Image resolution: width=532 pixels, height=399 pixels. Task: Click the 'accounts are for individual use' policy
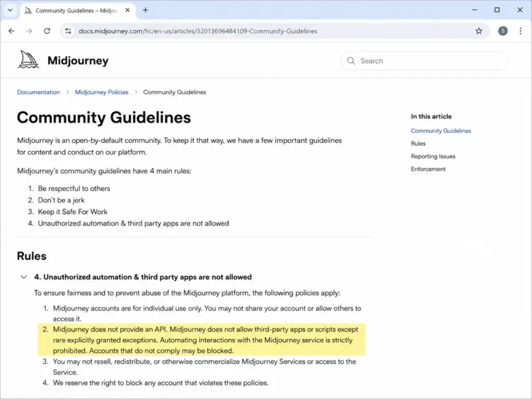pos(207,313)
